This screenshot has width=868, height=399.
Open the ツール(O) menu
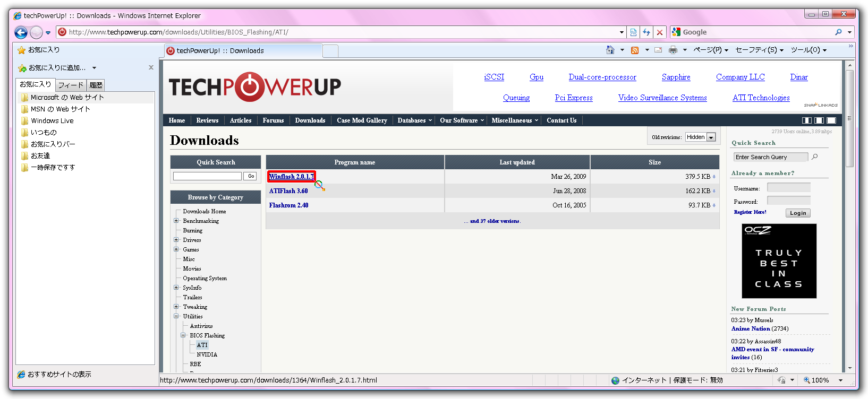click(x=809, y=50)
